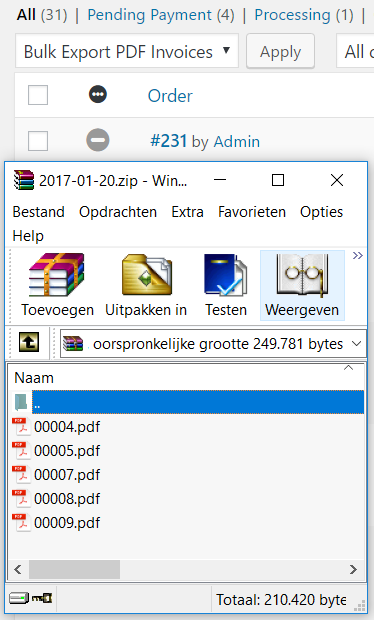Viewport: 374px width, 620px height.
Task: Click the Apply button
Action: (281, 52)
